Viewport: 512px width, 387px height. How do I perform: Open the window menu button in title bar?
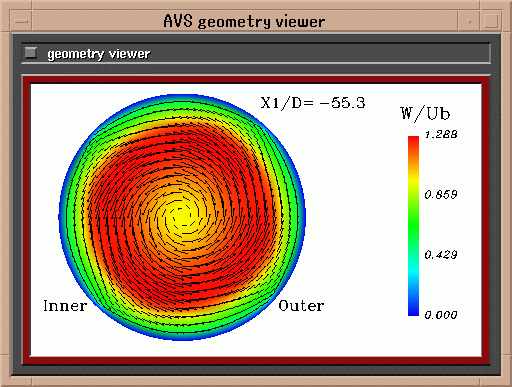click(21, 21)
